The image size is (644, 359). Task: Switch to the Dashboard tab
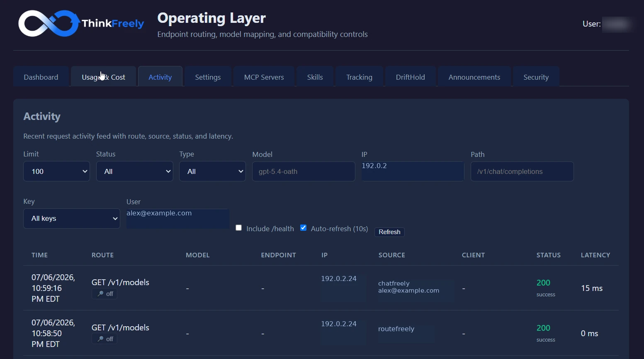pos(41,77)
